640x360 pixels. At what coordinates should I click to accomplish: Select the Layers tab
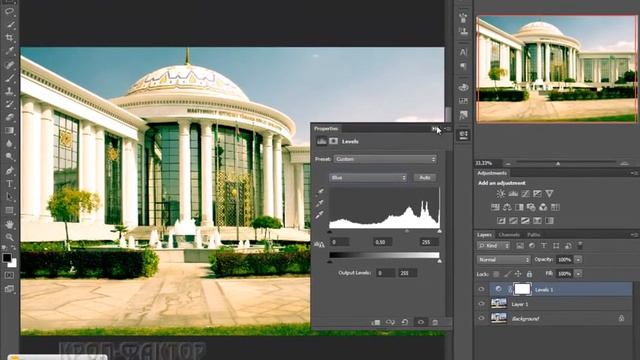pos(484,235)
